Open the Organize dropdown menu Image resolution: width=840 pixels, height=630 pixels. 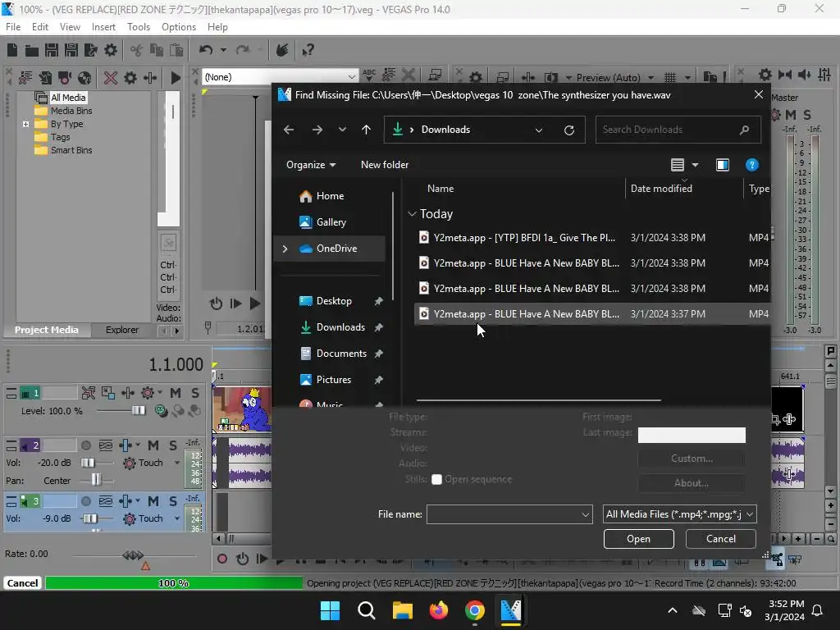pos(311,165)
